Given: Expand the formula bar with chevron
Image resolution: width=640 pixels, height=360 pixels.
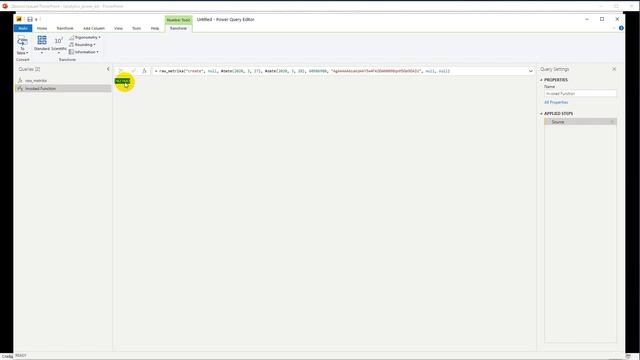Looking at the screenshot, I should [531, 71].
